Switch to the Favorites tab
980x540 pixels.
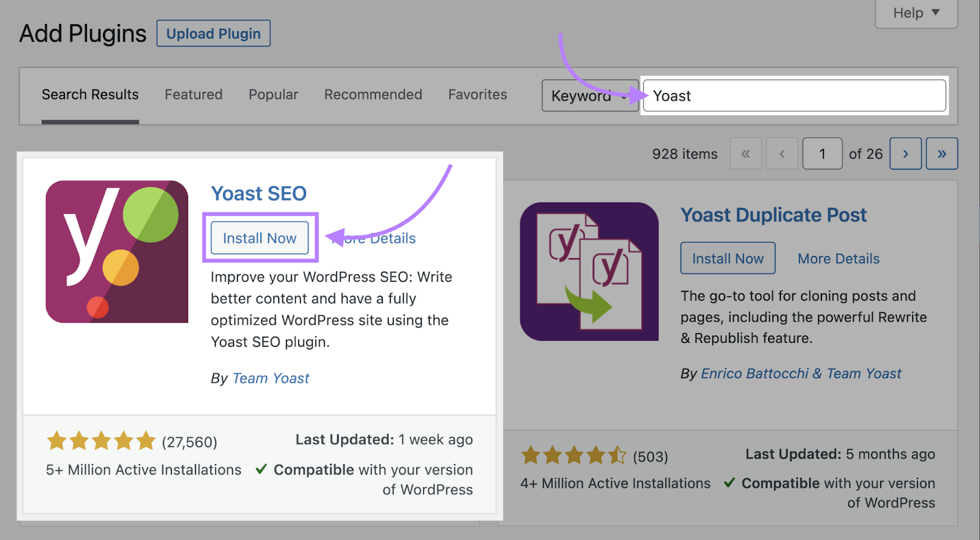click(477, 94)
